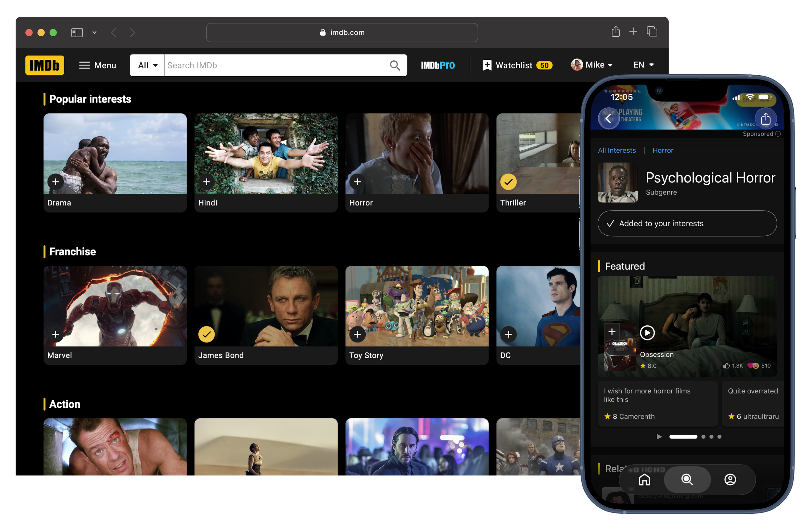Tap the 8.0 star rating for Obsession

(648, 365)
